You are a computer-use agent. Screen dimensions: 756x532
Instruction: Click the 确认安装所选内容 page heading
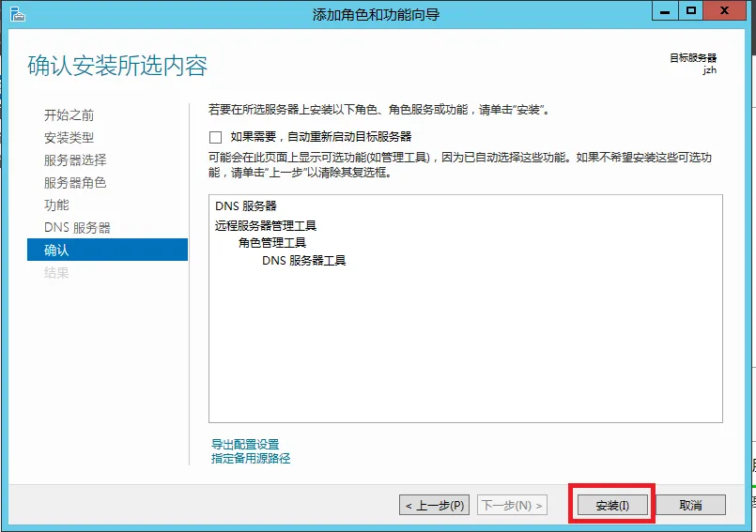coord(117,66)
